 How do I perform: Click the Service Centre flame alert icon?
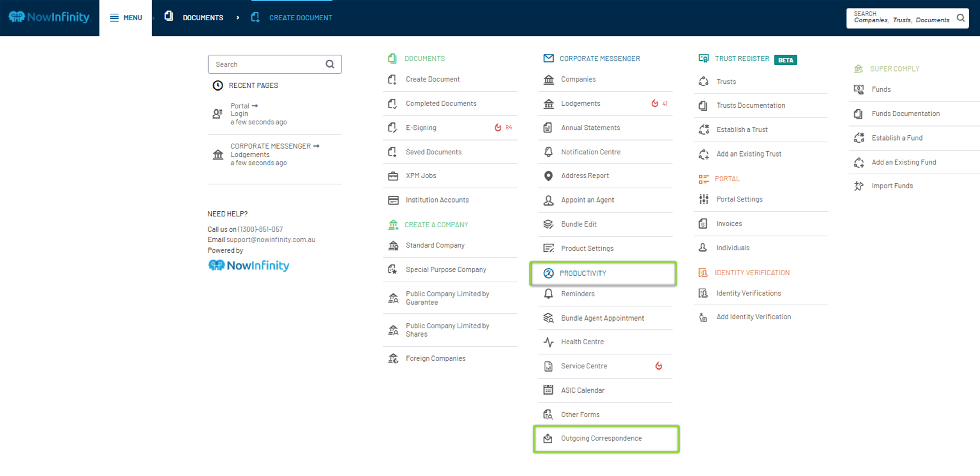point(658,366)
